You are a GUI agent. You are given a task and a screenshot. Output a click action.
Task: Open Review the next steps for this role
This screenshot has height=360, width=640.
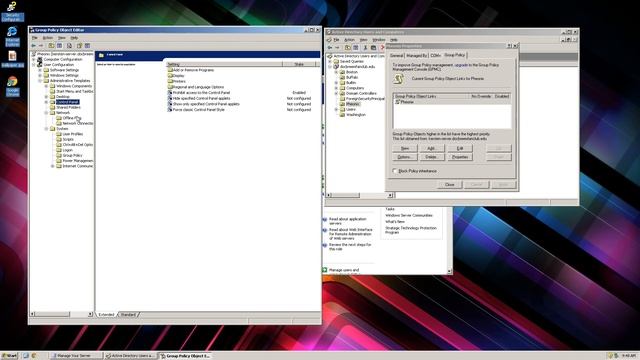(350, 247)
